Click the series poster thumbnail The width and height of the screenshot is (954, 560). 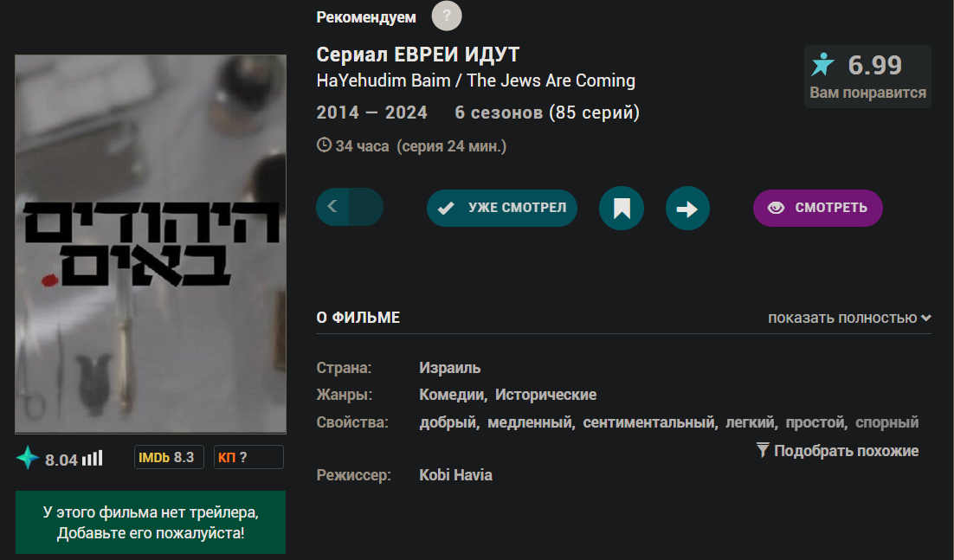tap(151, 244)
